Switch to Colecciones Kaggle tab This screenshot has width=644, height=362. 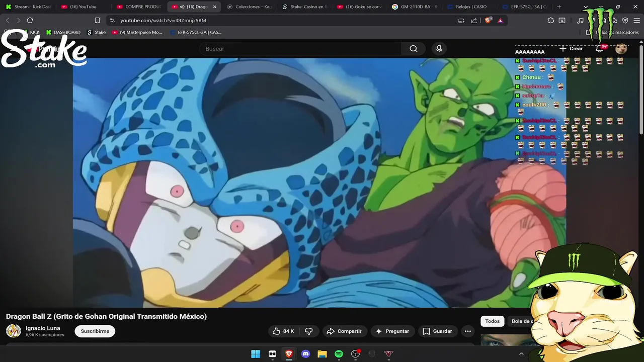pyautogui.click(x=250, y=7)
